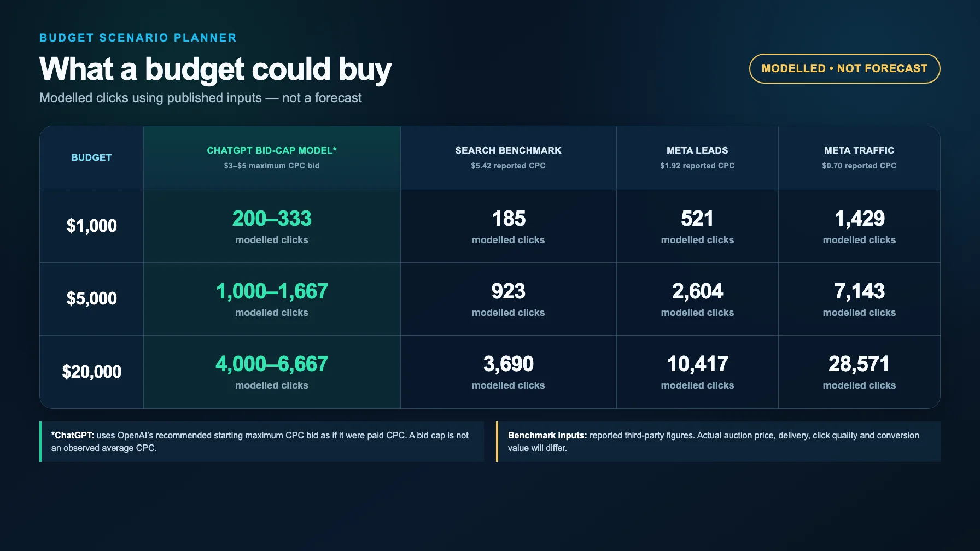Select the $20,000 budget row label
This screenshot has width=980, height=551.
pyautogui.click(x=91, y=372)
